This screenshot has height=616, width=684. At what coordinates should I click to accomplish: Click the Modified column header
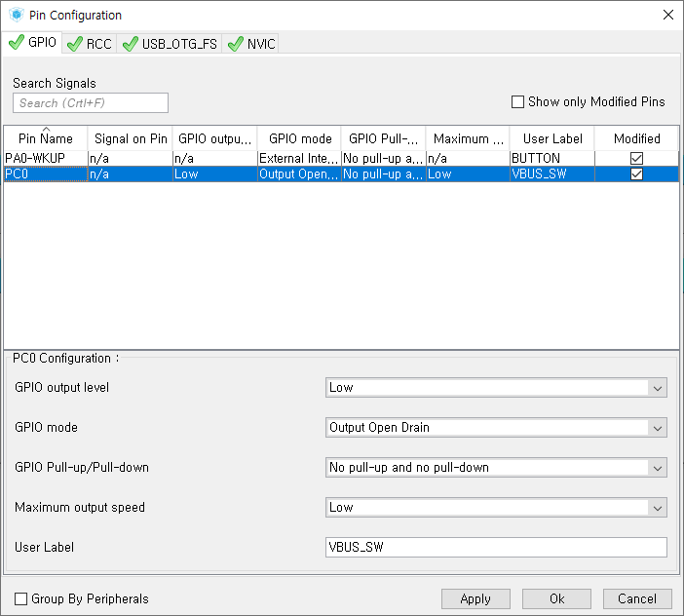[x=636, y=138]
